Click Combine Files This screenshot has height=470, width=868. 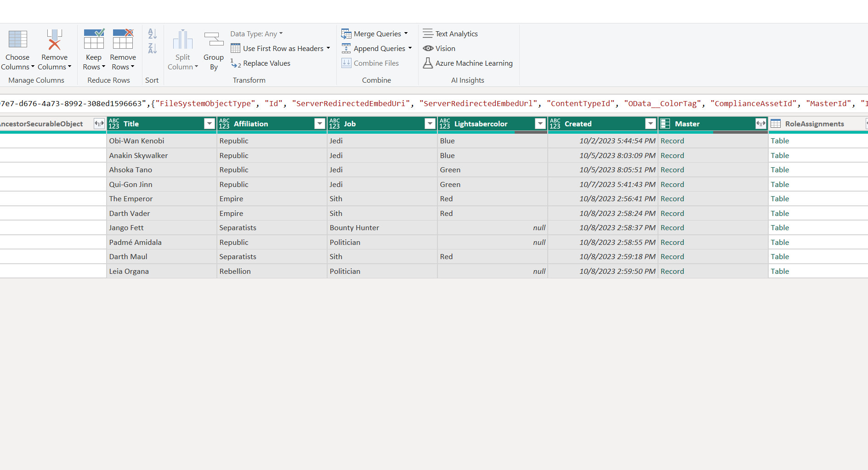(370, 63)
